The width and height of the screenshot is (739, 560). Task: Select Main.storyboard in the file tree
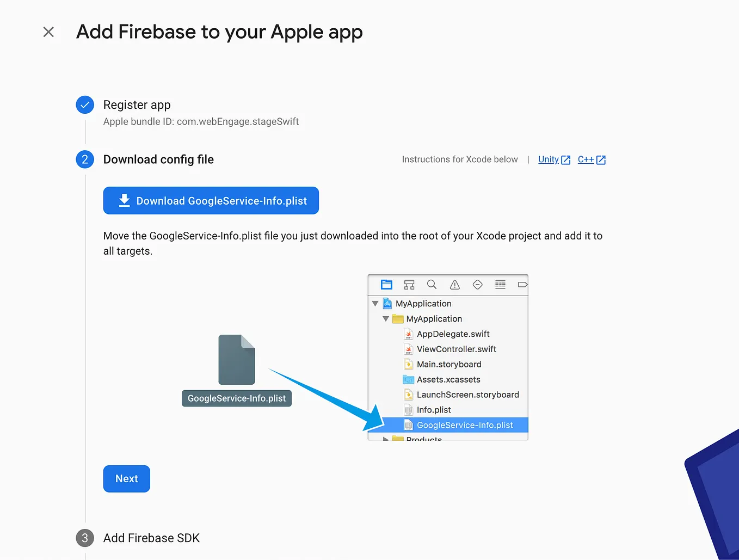coord(448,365)
